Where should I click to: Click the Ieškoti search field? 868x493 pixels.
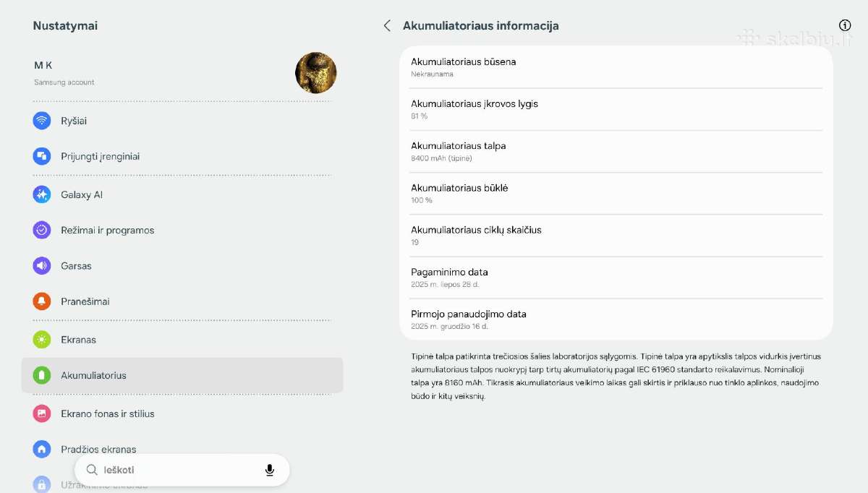(182, 470)
